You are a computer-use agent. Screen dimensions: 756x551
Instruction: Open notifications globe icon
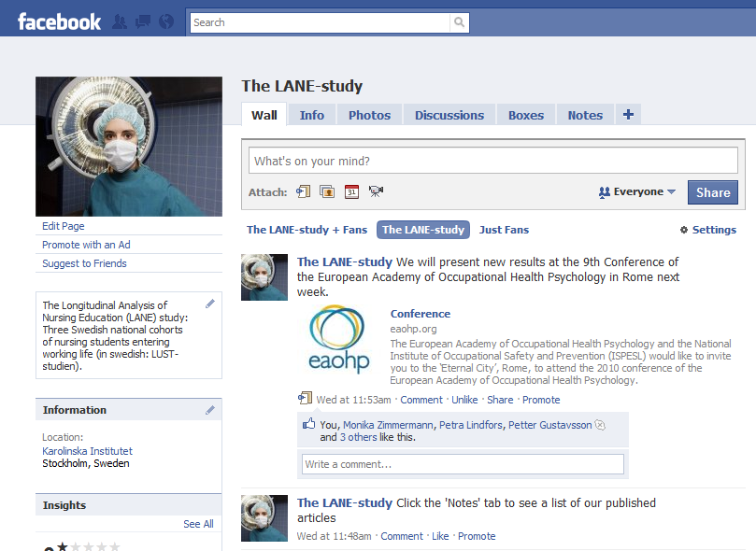click(166, 22)
